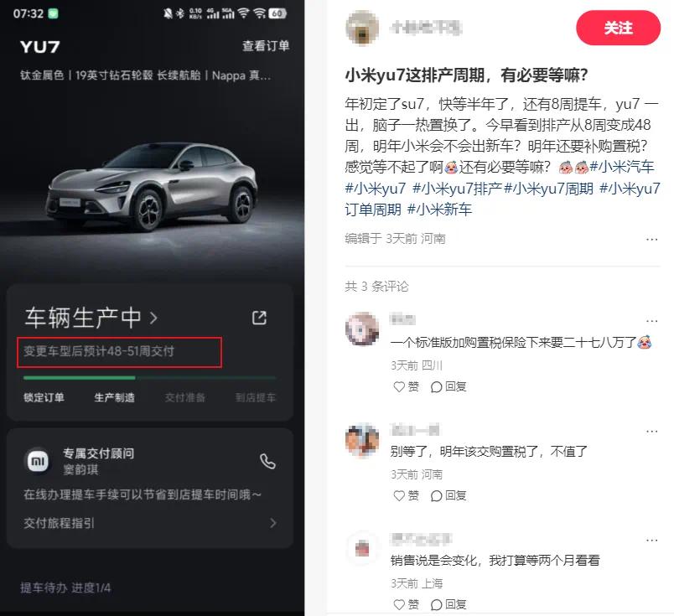674x616 pixels.
Task: Like the 河南 comment with heart icon
Action: click(406, 495)
